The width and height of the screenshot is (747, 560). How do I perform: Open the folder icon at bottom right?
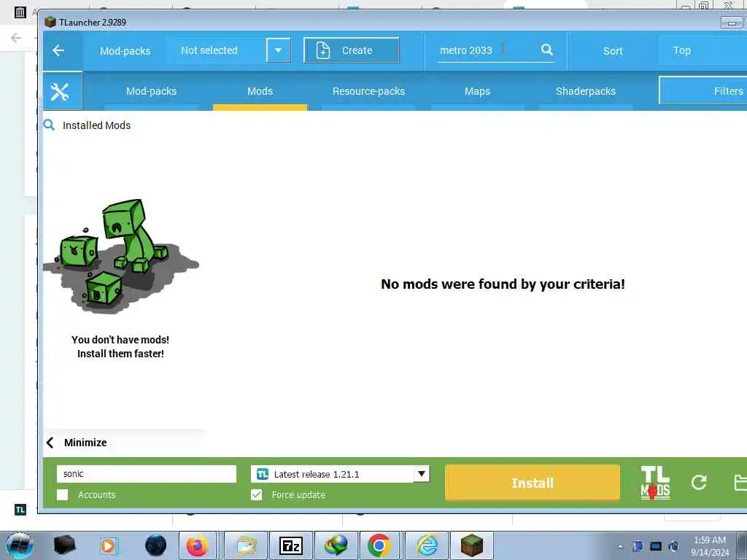click(740, 483)
